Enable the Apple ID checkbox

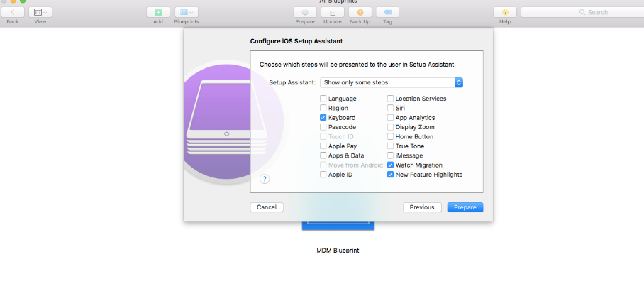[x=323, y=175]
